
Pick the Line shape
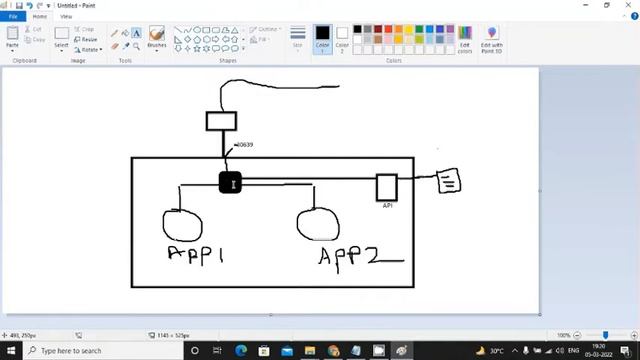click(x=178, y=30)
